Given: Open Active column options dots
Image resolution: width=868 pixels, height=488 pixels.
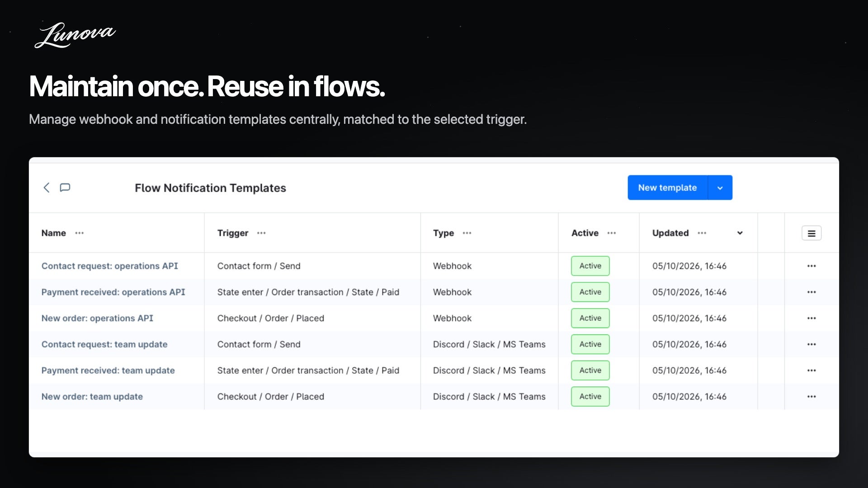Looking at the screenshot, I should pos(612,233).
